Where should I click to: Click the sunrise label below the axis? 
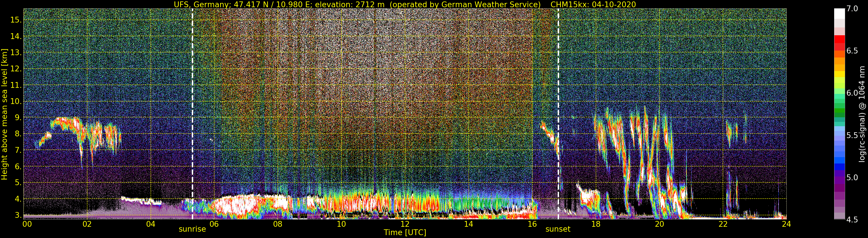click(x=192, y=229)
